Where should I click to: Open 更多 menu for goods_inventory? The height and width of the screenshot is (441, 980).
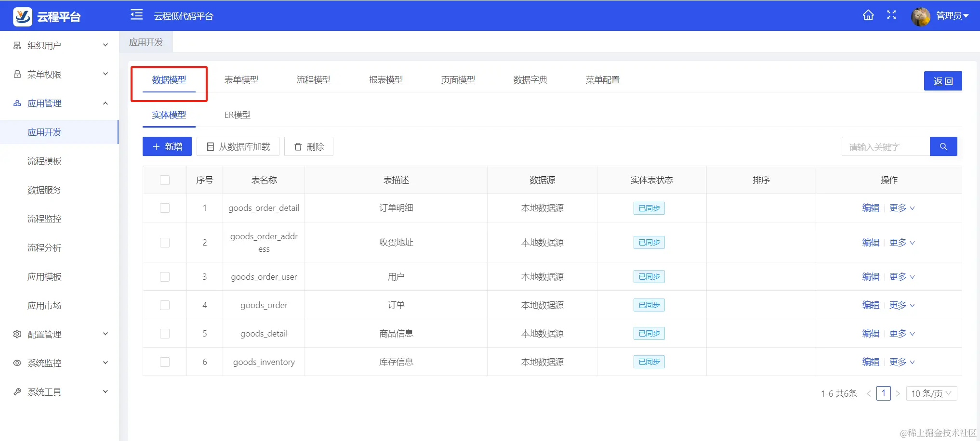902,362
